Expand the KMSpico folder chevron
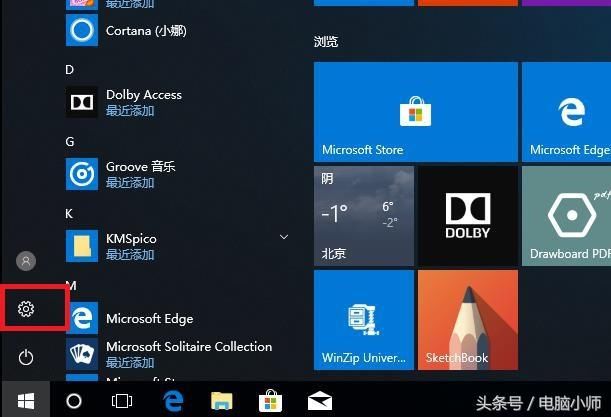The width and height of the screenshot is (611, 417). tap(284, 237)
